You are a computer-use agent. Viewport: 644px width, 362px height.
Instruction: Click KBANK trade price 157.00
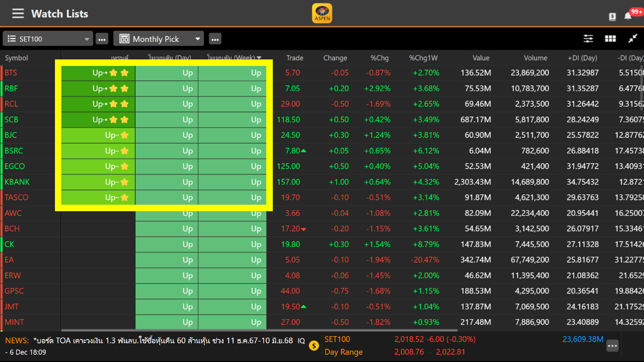[x=288, y=182]
